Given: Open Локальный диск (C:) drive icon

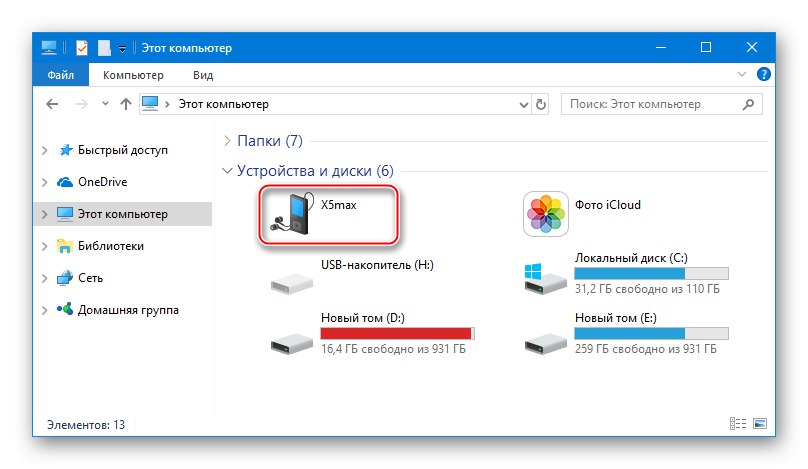Looking at the screenshot, I should click(x=546, y=279).
